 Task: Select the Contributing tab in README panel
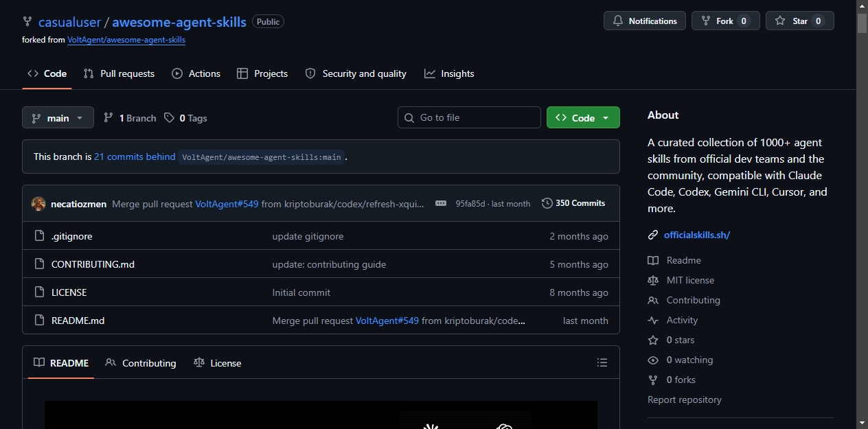pyautogui.click(x=141, y=363)
